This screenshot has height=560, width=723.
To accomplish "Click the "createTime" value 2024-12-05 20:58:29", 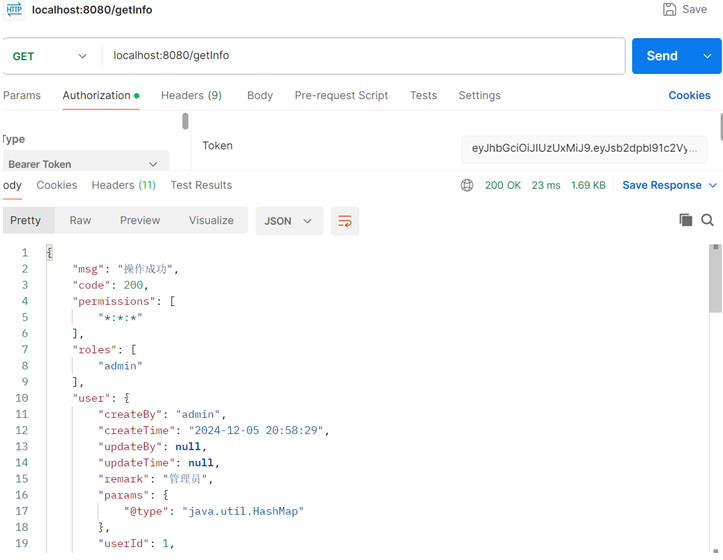I will (256, 430).
